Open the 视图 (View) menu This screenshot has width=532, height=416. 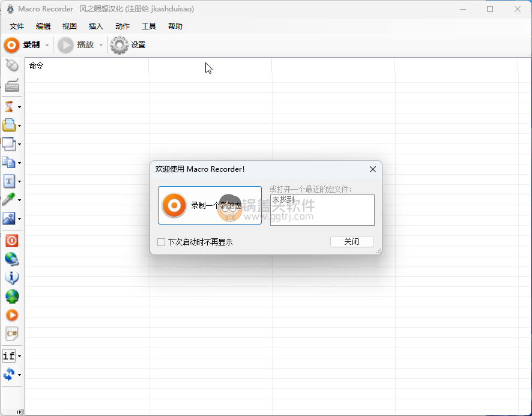[x=70, y=26]
